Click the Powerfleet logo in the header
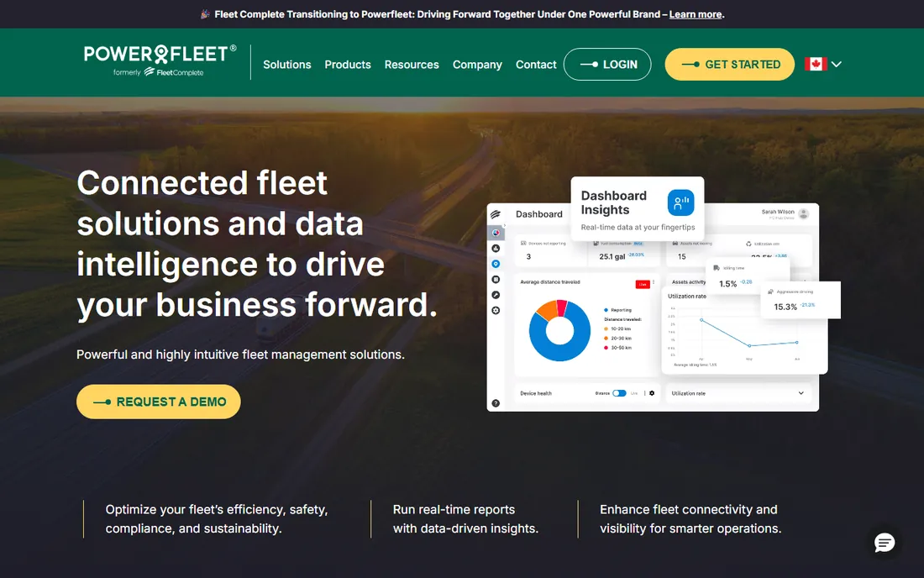 (x=160, y=55)
